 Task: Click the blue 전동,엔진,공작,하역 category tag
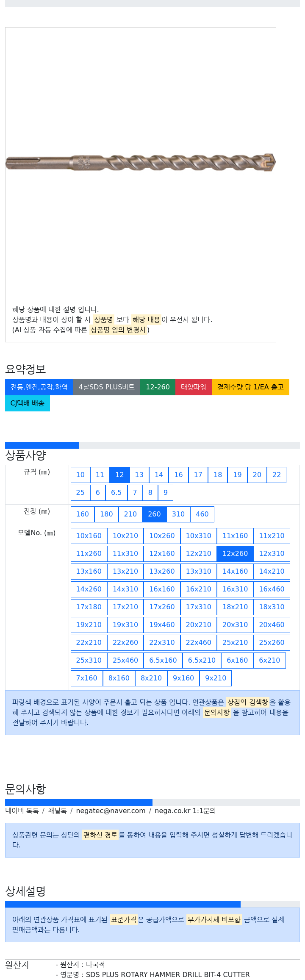[39, 387]
